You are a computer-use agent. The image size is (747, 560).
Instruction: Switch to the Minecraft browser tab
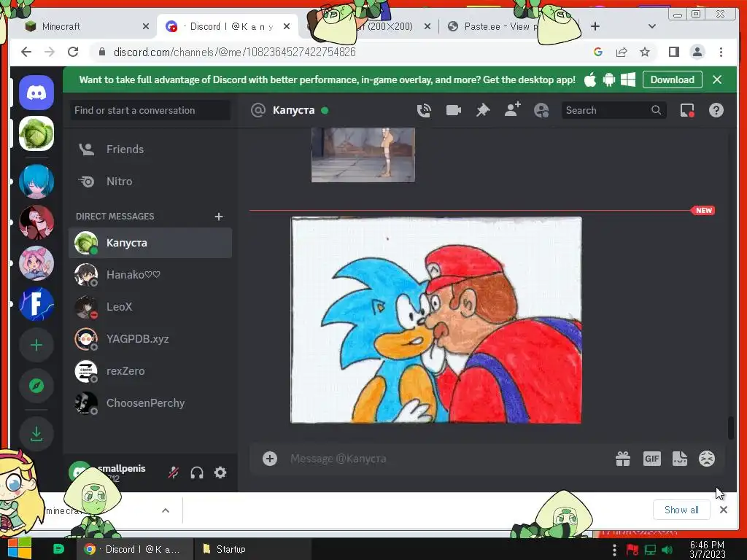pos(86,27)
